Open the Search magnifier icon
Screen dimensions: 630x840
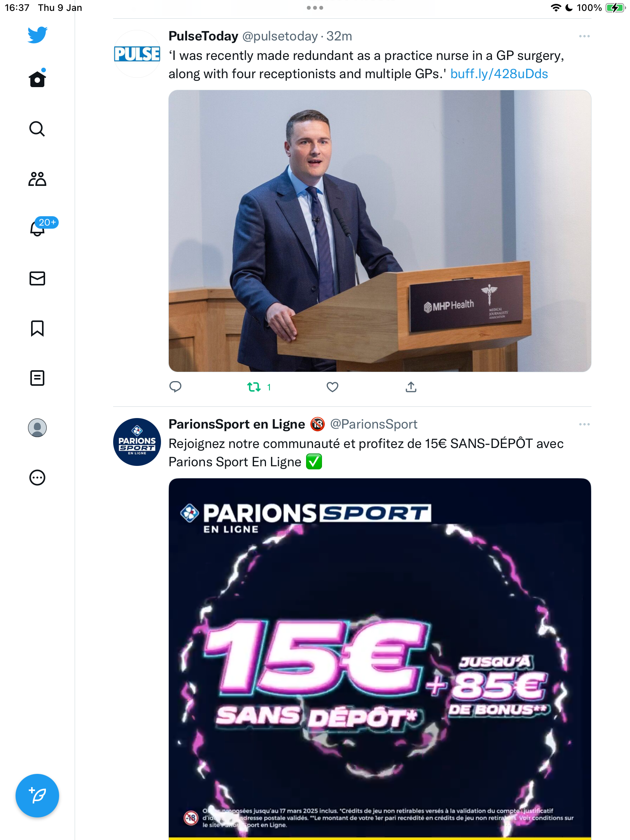click(x=37, y=129)
